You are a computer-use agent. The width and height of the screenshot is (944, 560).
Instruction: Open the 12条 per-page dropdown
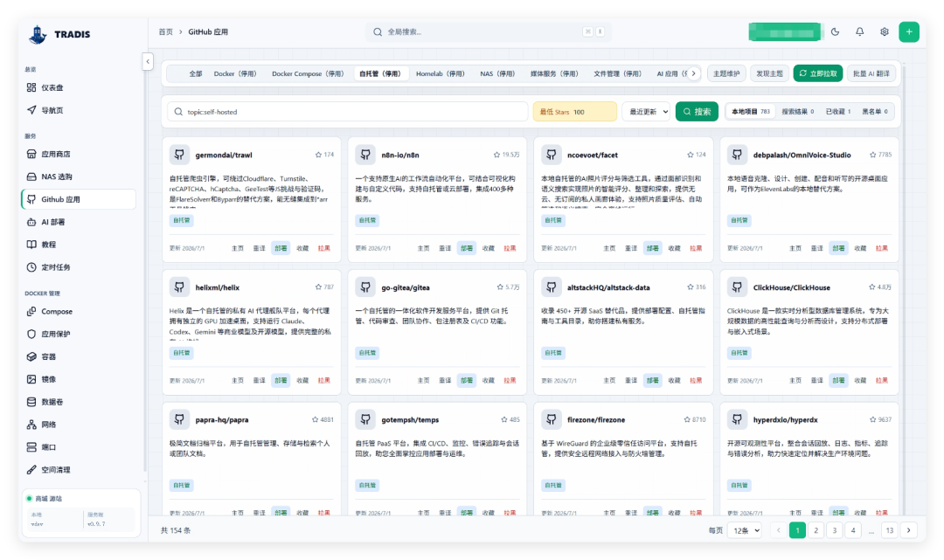(x=744, y=530)
